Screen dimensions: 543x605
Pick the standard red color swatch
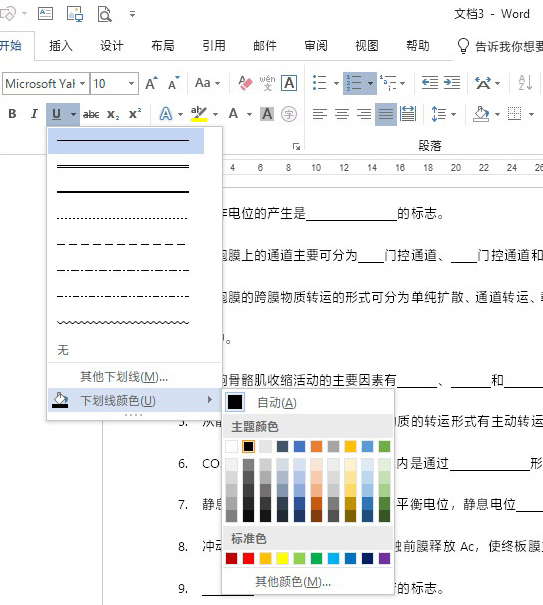tap(248, 558)
